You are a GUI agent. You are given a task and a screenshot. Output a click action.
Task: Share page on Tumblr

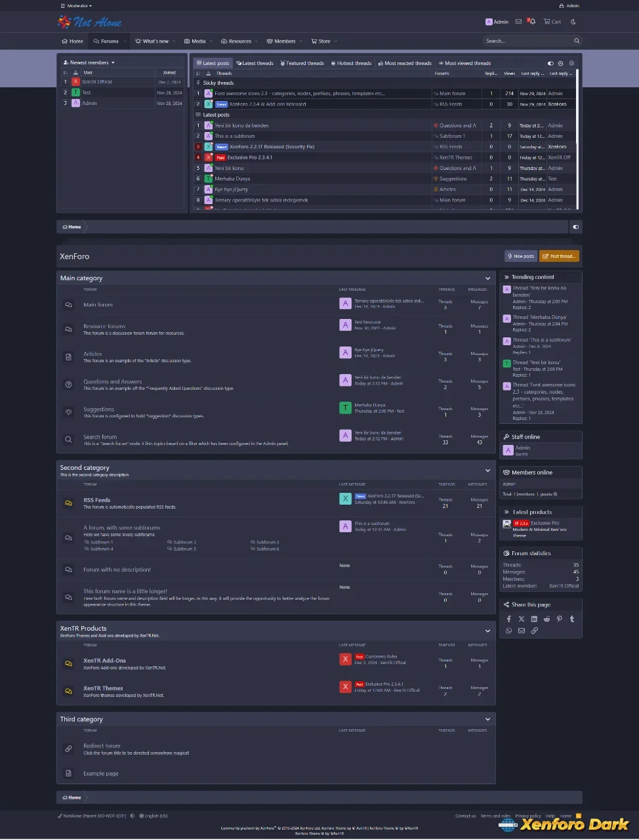coord(572,619)
